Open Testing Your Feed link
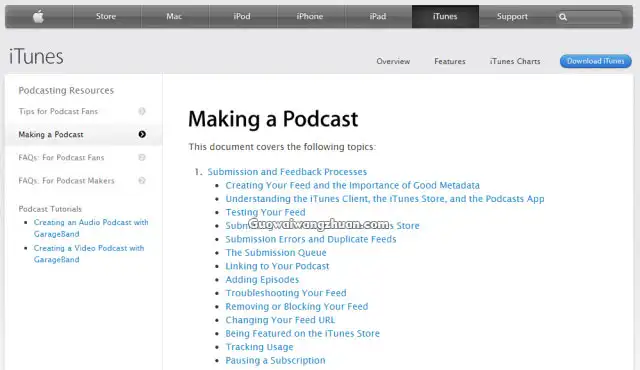 [265, 212]
